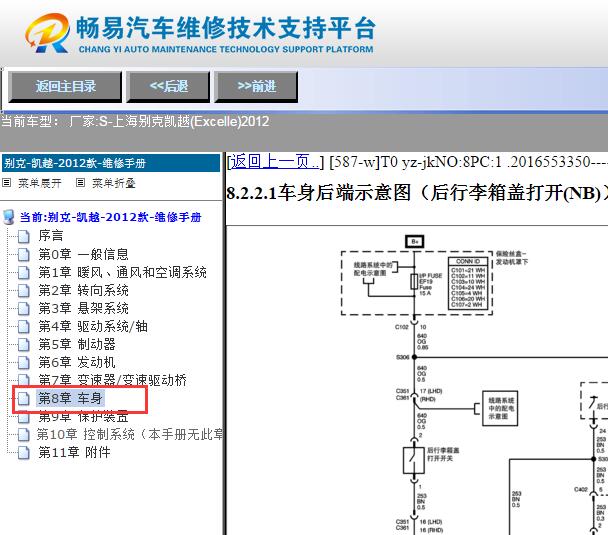Open 第0章 一般信息
608x535 pixels.
(83, 254)
